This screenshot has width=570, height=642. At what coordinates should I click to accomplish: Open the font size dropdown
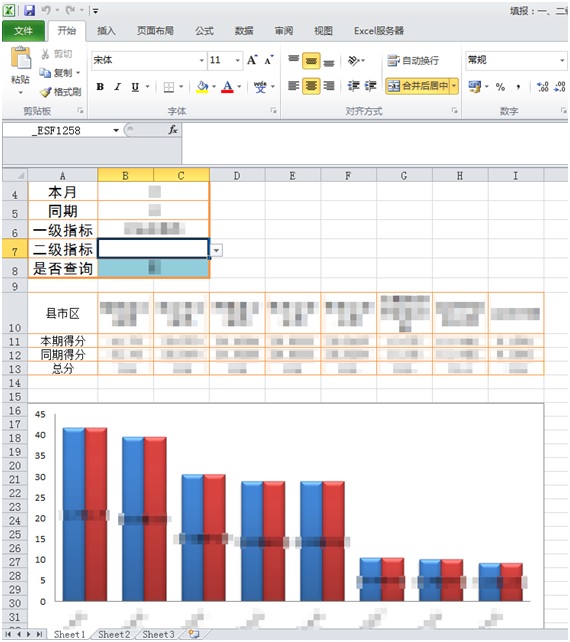[x=238, y=61]
